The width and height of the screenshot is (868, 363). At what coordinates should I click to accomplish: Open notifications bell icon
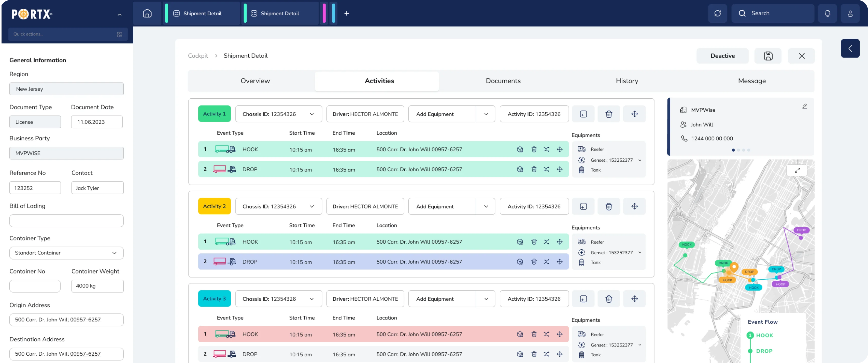[x=827, y=13]
